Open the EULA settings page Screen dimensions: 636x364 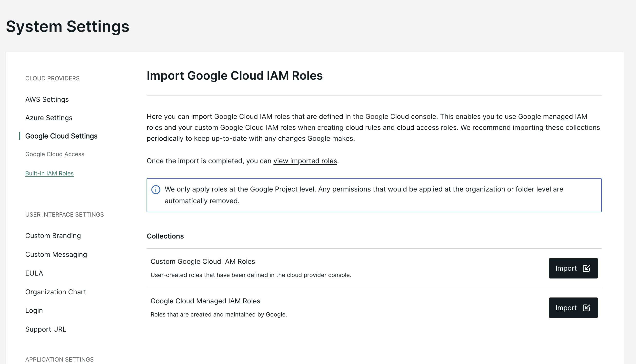point(34,273)
